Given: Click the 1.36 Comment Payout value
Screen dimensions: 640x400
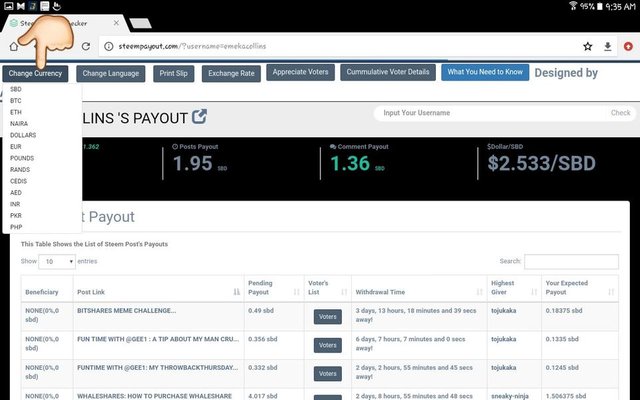Looking at the screenshot, I should pos(350,163).
